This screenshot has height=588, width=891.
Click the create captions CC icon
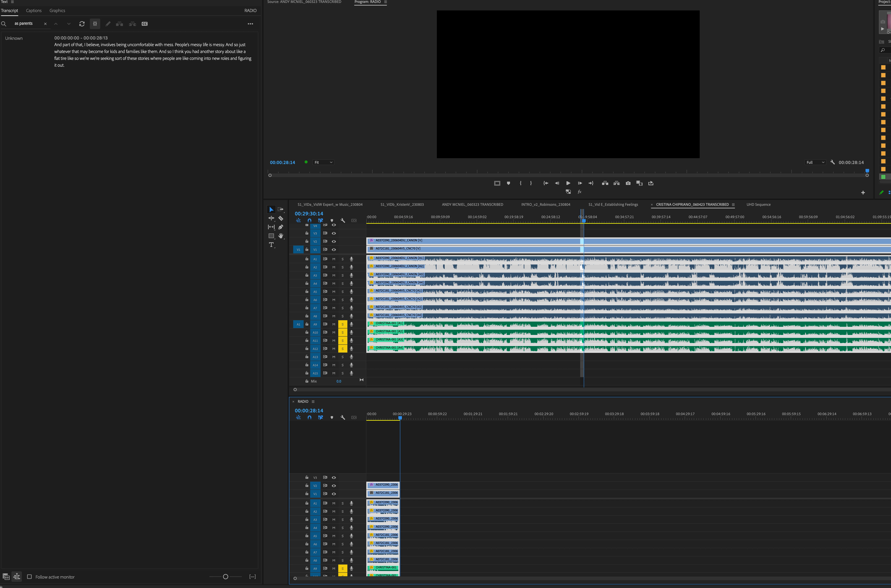(x=144, y=24)
